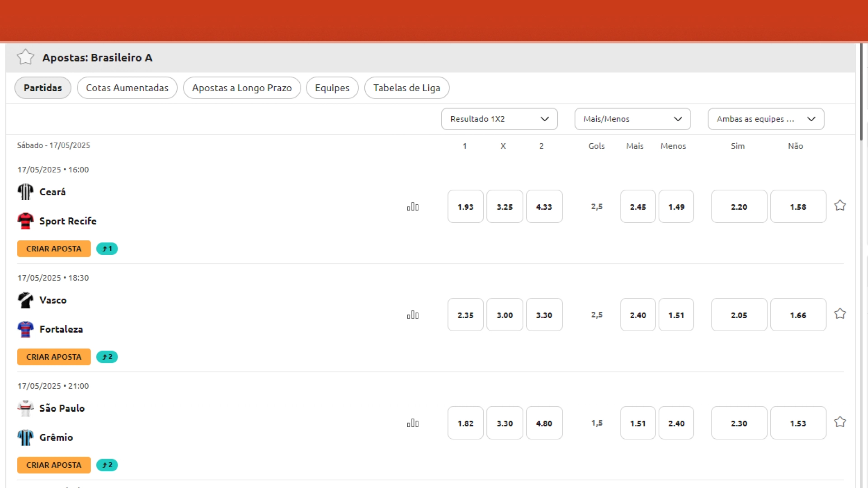Select the Partidas tab
The width and height of the screenshot is (868, 488).
coord(43,88)
